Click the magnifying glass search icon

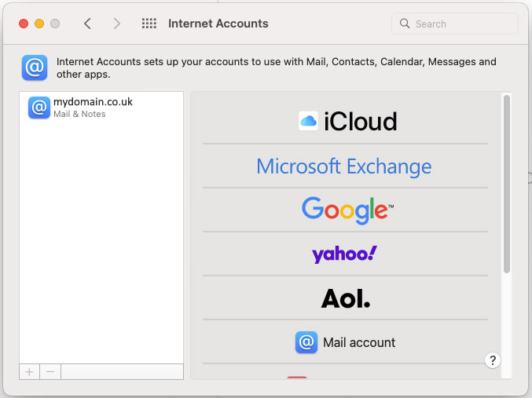pyautogui.click(x=405, y=24)
